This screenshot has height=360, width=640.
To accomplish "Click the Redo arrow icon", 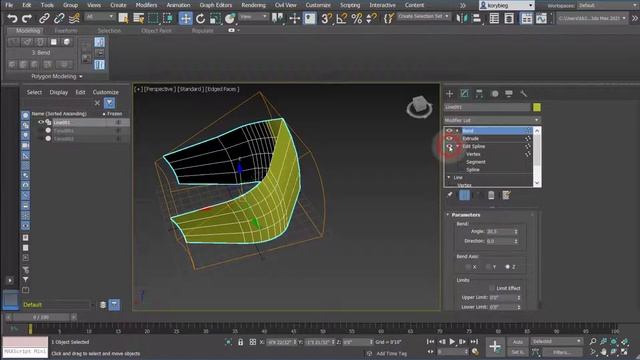I will (x=27, y=18).
